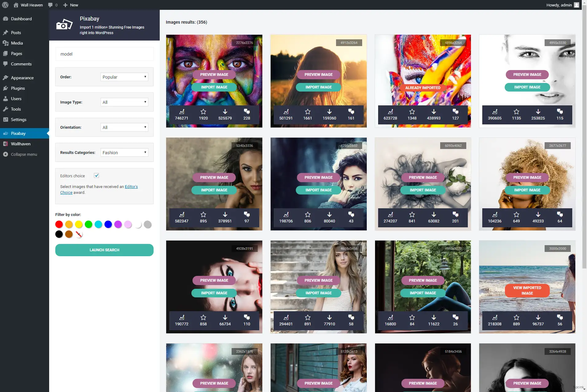
Task: Click the star icon above 806
Action: 307,214
